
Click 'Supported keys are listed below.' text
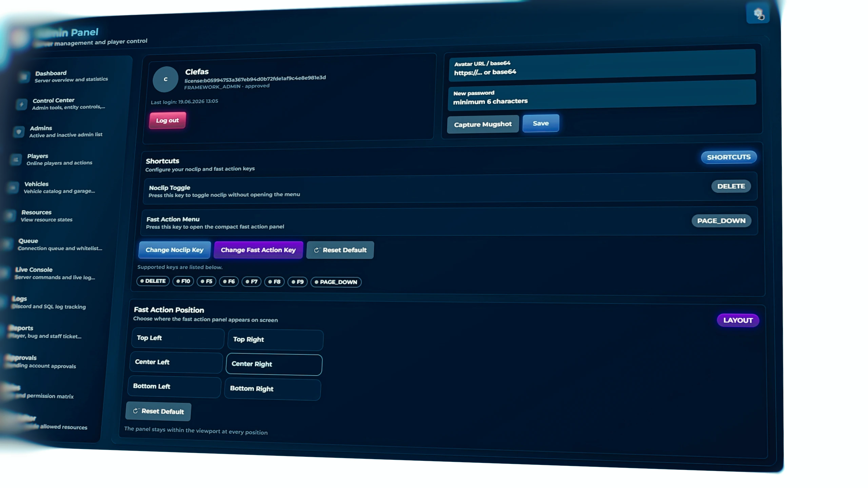[180, 267]
